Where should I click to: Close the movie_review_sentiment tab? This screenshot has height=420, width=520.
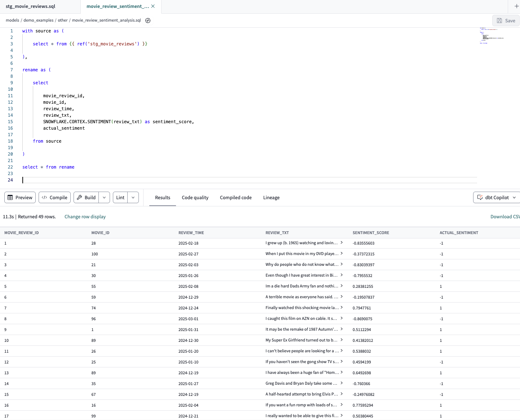point(153,6)
